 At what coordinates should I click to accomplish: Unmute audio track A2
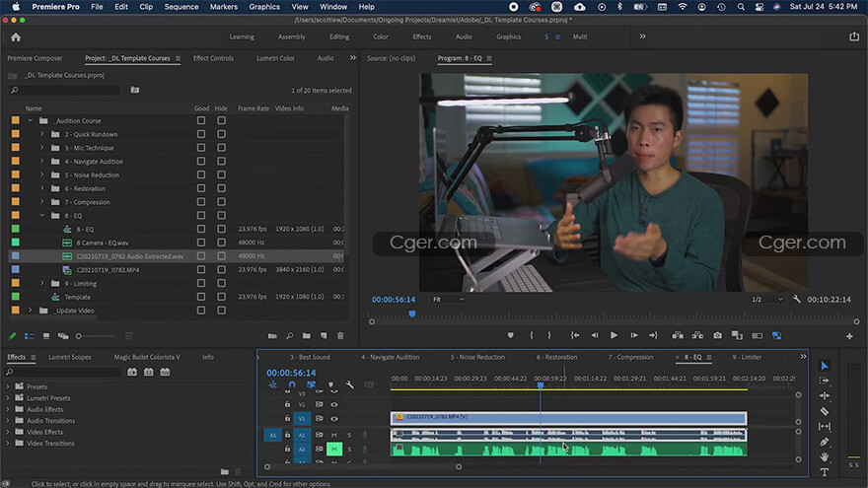point(333,449)
